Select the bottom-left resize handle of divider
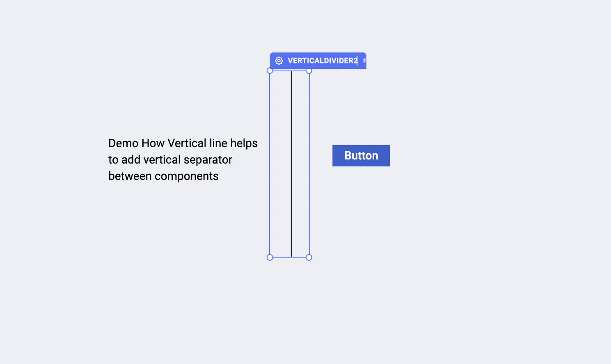This screenshot has height=364, width=611. (x=270, y=257)
